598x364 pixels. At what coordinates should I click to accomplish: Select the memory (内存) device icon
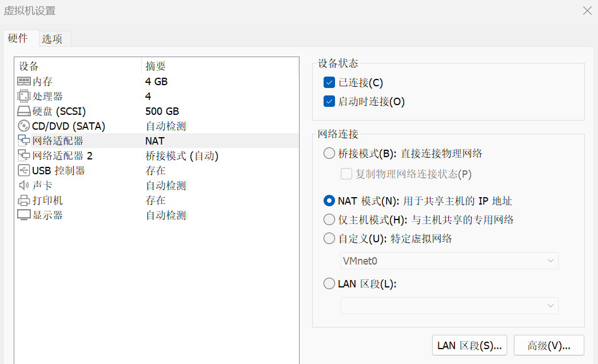24,82
